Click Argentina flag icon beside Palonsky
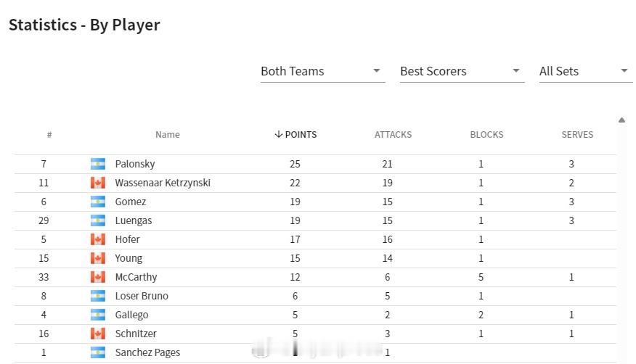Image resolution: width=636 pixels, height=364 pixels. tap(98, 164)
